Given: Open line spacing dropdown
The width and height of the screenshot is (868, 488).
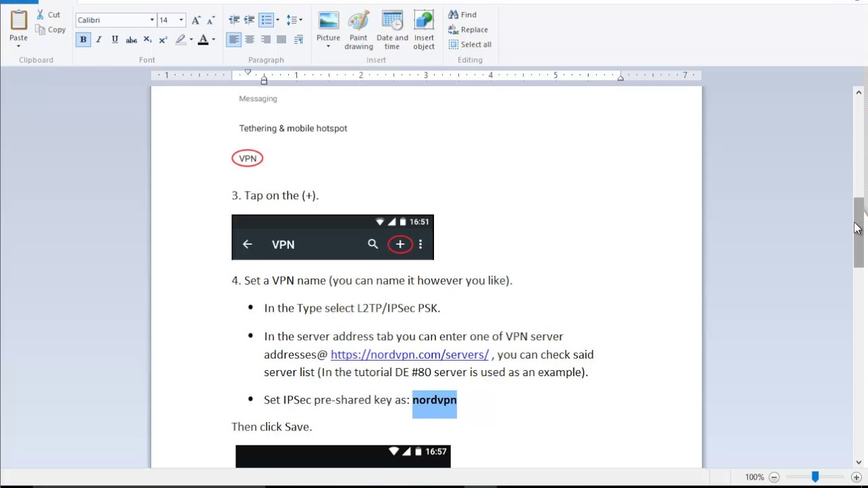Looking at the screenshot, I should 294,20.
